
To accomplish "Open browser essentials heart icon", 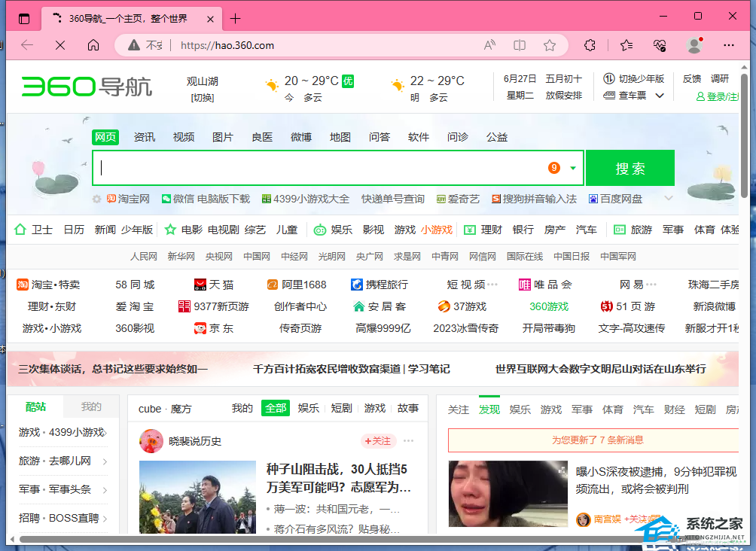I will pos(659,45).
